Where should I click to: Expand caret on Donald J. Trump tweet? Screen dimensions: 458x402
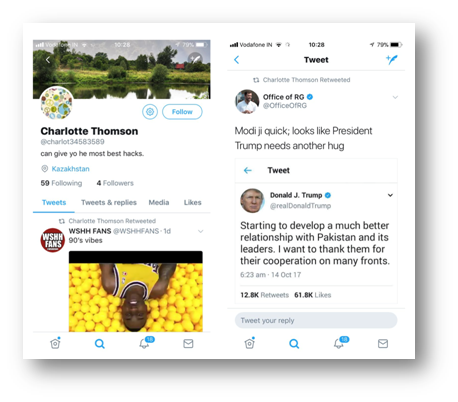(x=390, y=195)
